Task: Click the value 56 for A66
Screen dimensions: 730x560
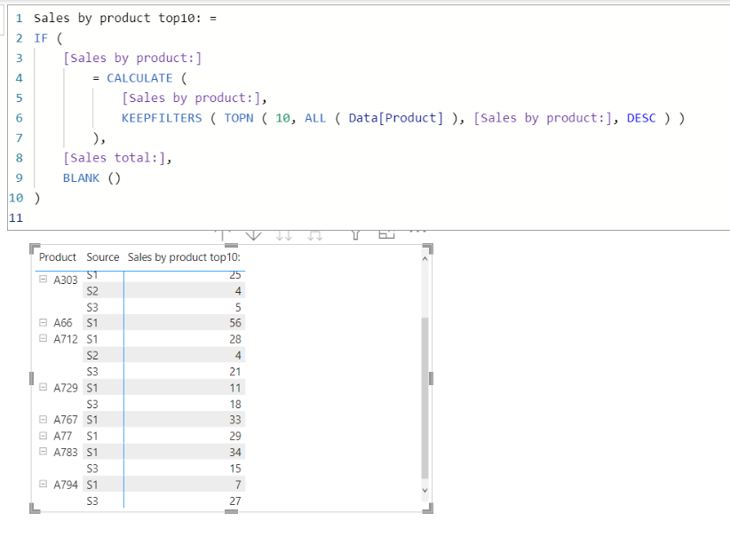Action: 235,323
